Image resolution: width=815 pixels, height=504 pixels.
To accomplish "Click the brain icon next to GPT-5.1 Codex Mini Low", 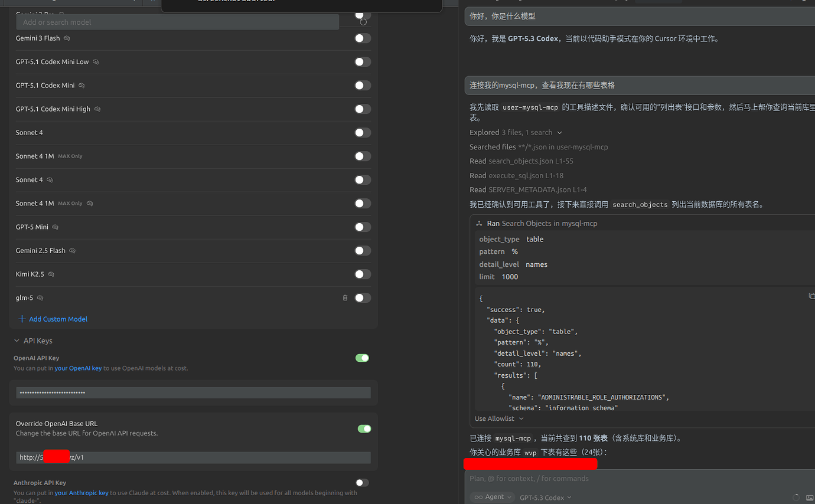I will tap(96, 62).
